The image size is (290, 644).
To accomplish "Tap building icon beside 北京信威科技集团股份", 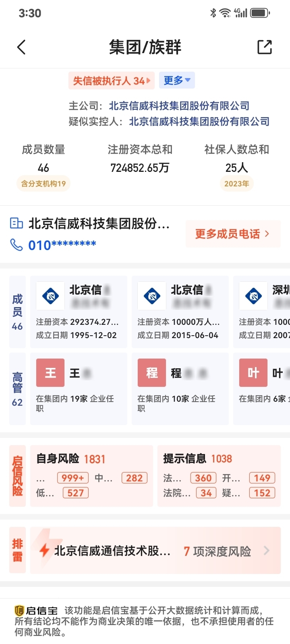I will coord(17,223).
